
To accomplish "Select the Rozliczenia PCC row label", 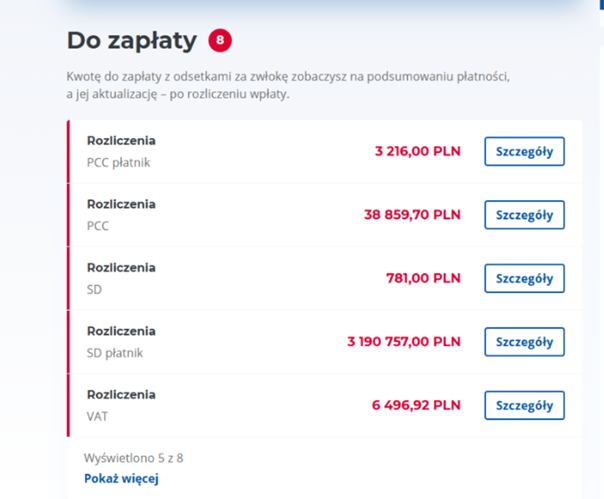I will tap(121, 214).
